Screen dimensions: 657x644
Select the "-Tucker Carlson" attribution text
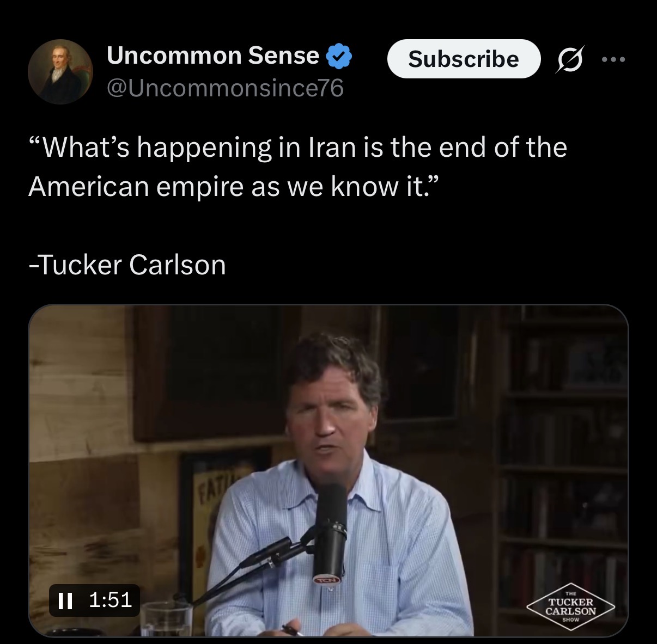coord(127,265)
